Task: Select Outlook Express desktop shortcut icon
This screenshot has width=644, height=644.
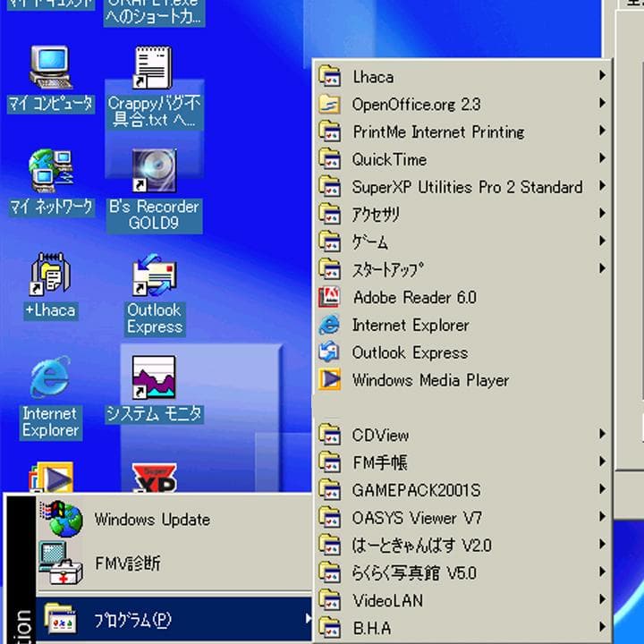Action: point(154,274)
